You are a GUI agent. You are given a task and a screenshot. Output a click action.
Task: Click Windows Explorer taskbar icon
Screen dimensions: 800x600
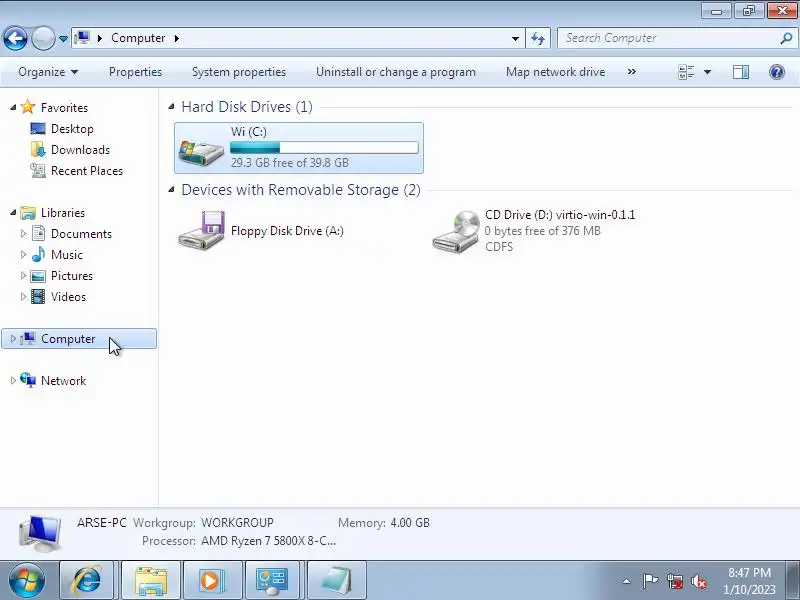pyautogui.click(x=151, y=580)
